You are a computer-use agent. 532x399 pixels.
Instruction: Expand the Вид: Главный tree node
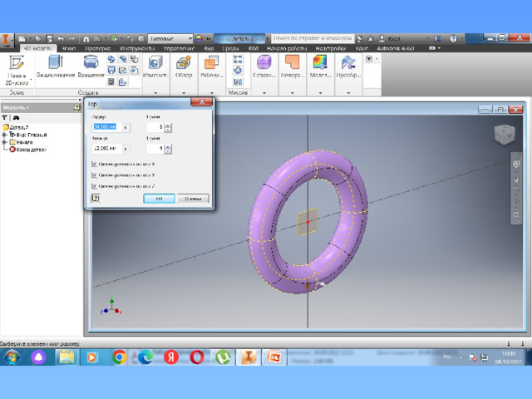[x=5, y=135]
